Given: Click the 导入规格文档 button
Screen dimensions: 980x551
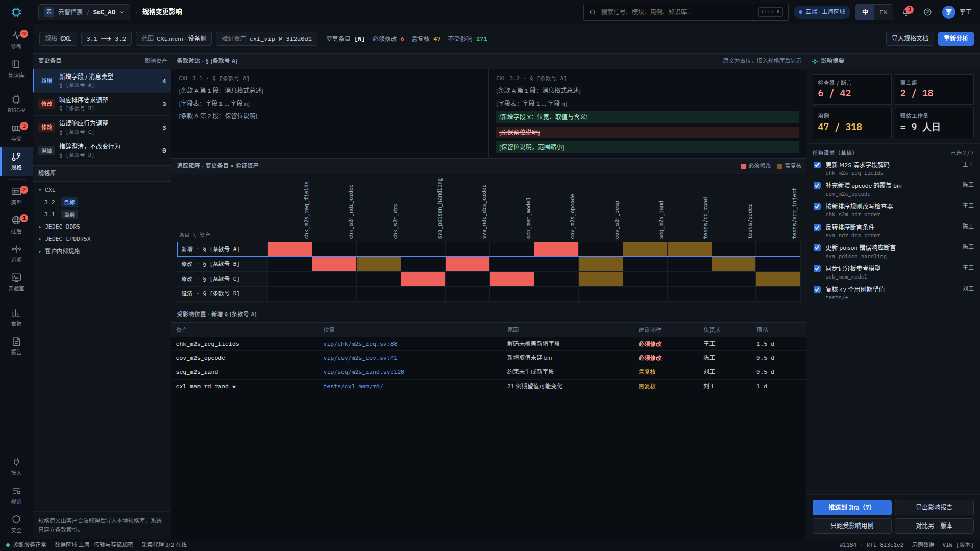Looking at the screenshot, I should point(910,39).
